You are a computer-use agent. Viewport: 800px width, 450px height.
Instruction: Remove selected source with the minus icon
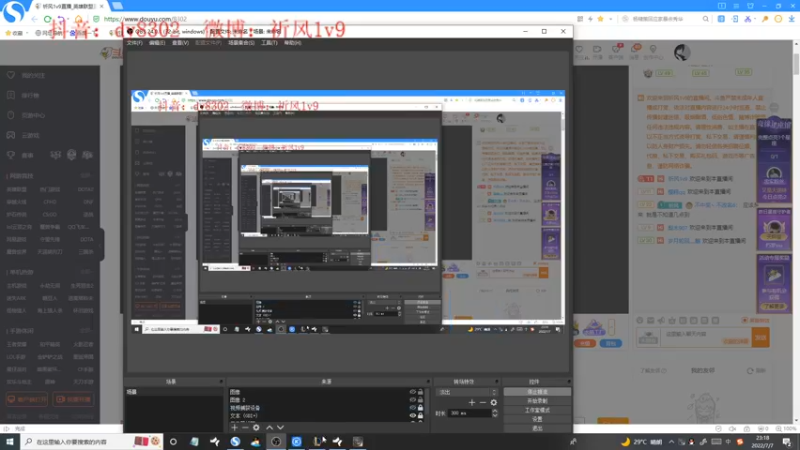click(x=245, y=428)
